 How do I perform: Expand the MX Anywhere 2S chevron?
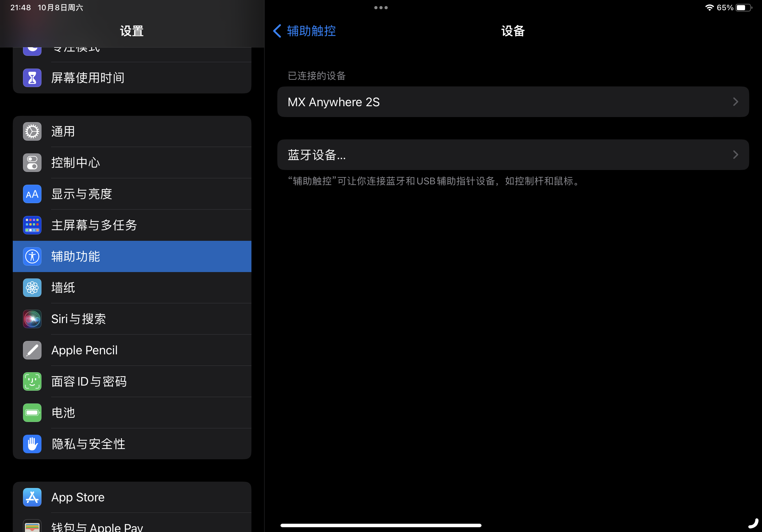(736, 102)
